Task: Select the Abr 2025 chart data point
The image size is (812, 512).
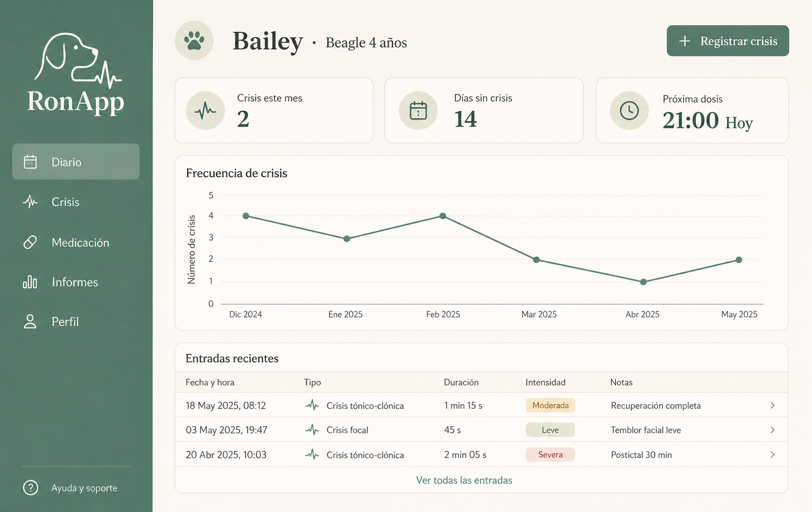Action: coord(643,282)
